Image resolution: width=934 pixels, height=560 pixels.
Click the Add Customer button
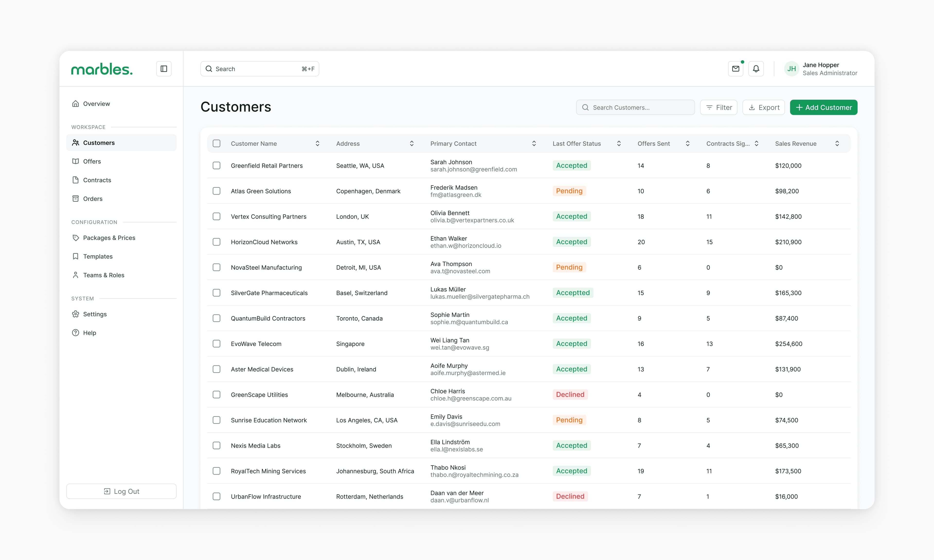pos(823,107)
